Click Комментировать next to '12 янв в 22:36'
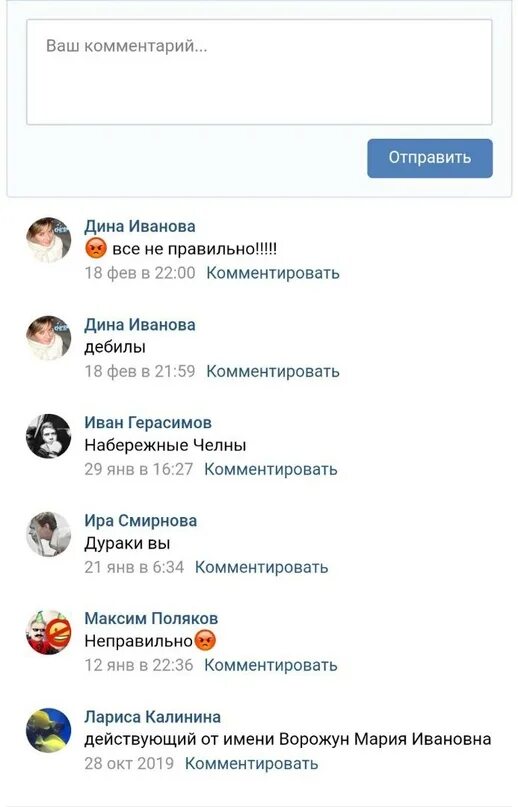This screenshot has width=518, height=807. pos(271,665)
